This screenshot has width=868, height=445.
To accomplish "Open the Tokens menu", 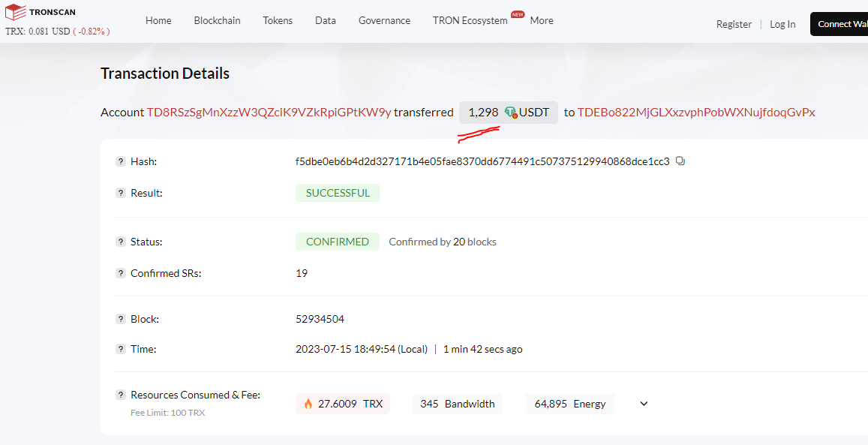I will click(x=278, y=20).
